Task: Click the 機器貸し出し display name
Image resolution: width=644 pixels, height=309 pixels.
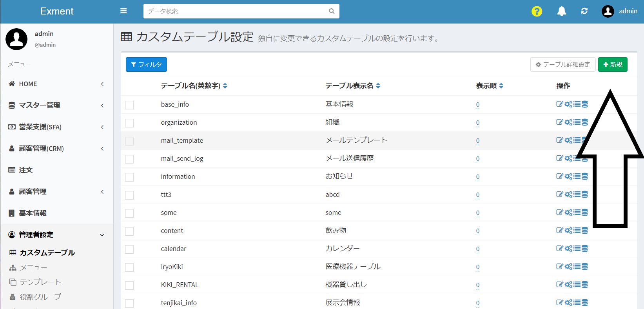Action: tap(346, 285)
